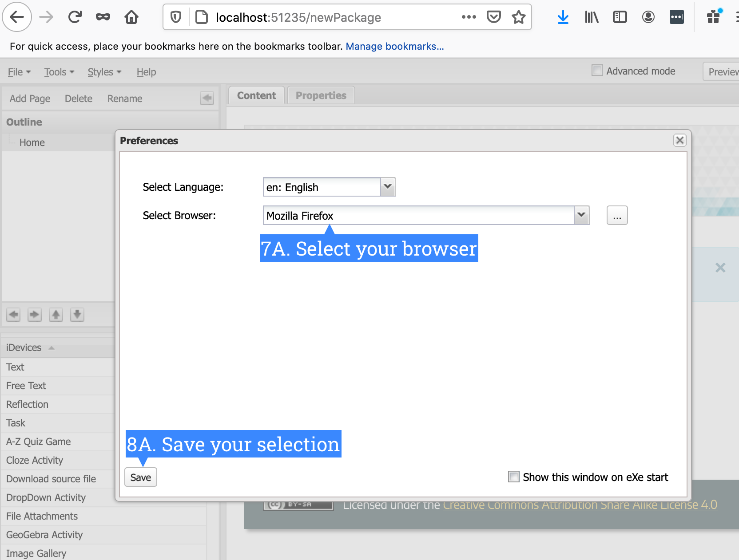
Task: Save the preferences selection
Action: coord(141,477)
